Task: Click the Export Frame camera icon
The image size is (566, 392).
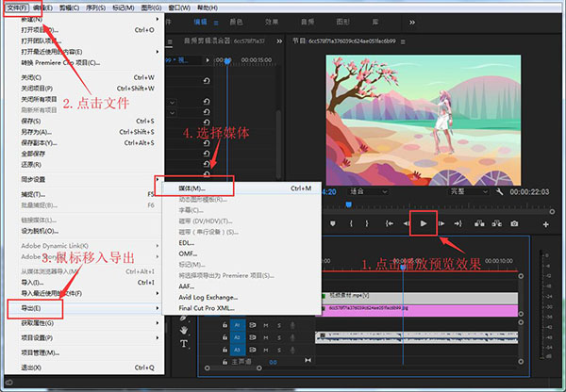Action: coord(514,223)
